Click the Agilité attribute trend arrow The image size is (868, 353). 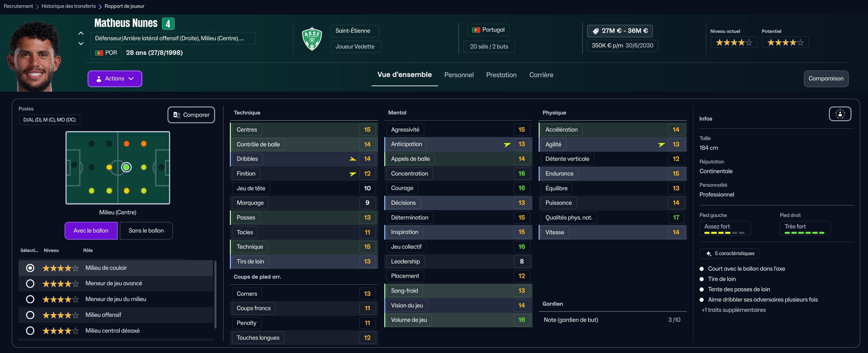pos(661,145)
